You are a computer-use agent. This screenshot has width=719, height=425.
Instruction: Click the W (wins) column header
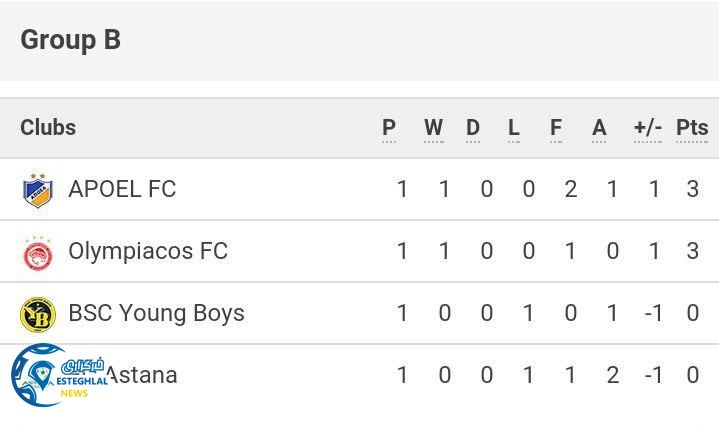coord(433,128)
